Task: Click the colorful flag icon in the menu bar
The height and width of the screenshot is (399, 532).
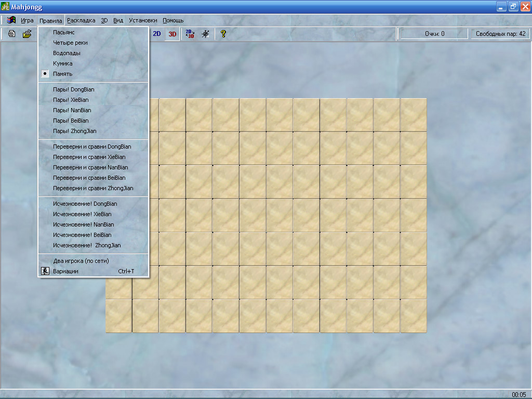Action: coord(11,20)
